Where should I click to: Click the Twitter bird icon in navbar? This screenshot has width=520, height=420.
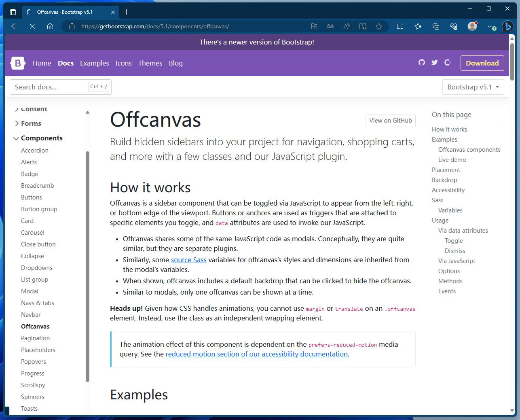click(434, 63)
